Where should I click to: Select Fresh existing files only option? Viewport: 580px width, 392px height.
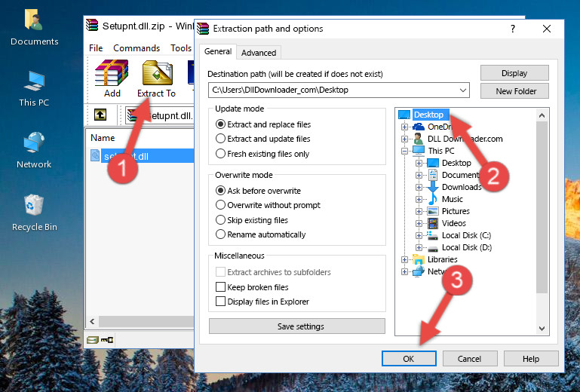220,154
